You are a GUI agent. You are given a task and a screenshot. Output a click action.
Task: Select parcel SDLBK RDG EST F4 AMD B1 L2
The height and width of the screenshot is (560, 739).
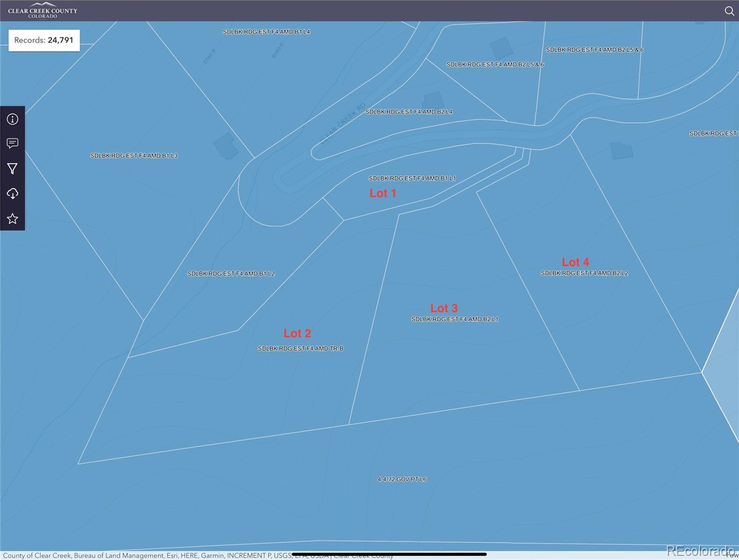[231, 274]
